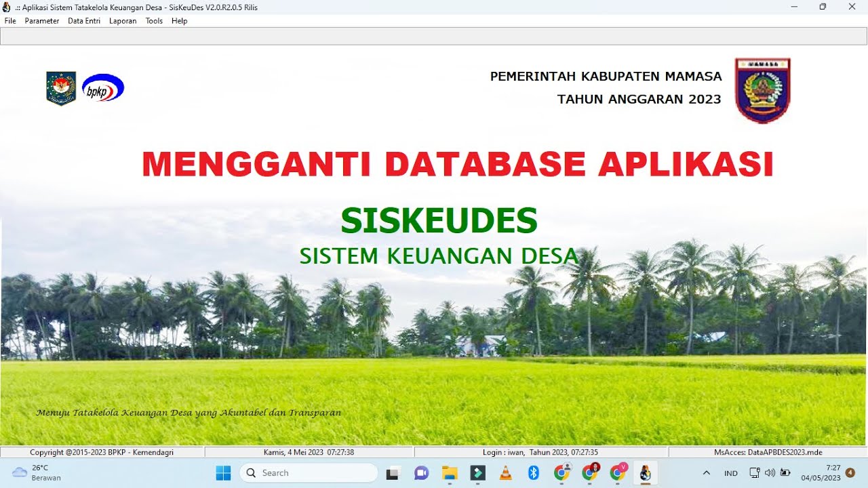Show hidden system tray icons
This screenshot has height=488, width=868.
pos(707,473)
